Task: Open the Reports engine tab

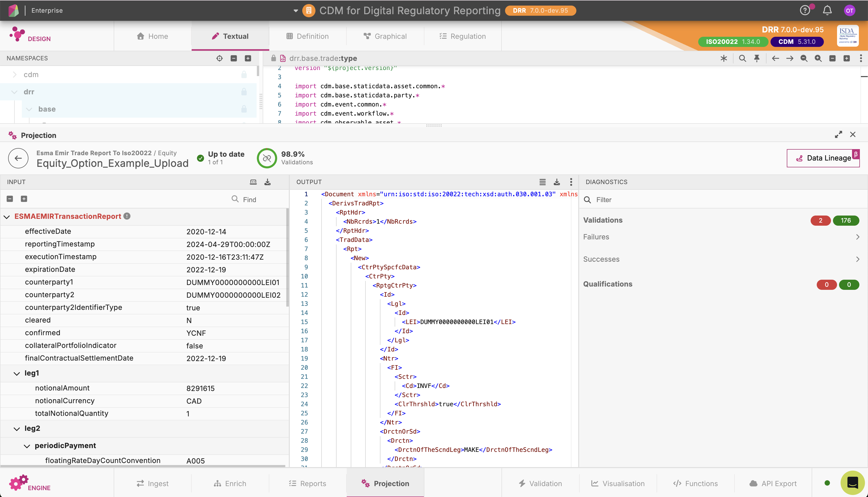Action: (307, 483)
